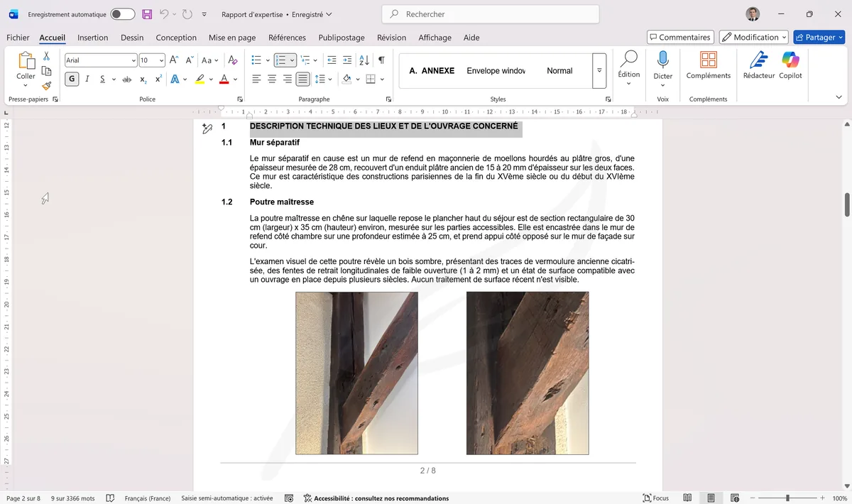Select the Reproduire la mise en forme brush
The width and height of the screenshot is (852, 504).
(x=47, y=85)
